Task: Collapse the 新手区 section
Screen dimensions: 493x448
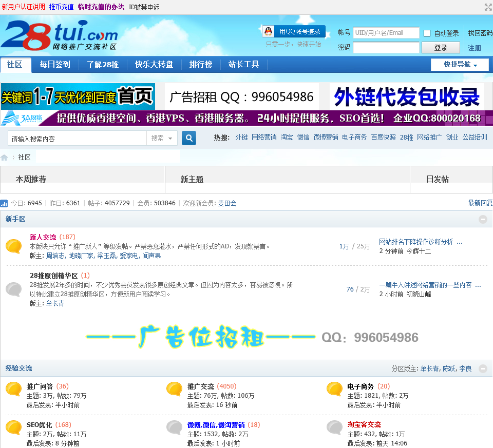Action: (x=483, y=219)
